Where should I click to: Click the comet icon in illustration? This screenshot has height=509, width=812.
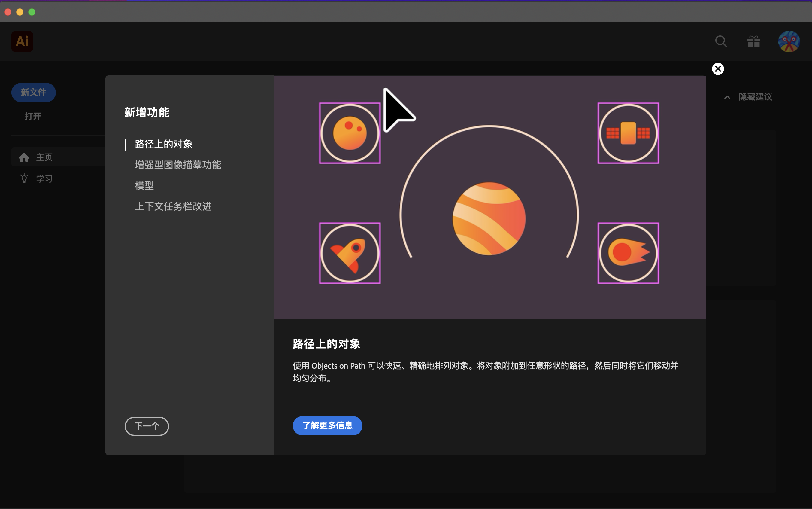click(628, 254)
